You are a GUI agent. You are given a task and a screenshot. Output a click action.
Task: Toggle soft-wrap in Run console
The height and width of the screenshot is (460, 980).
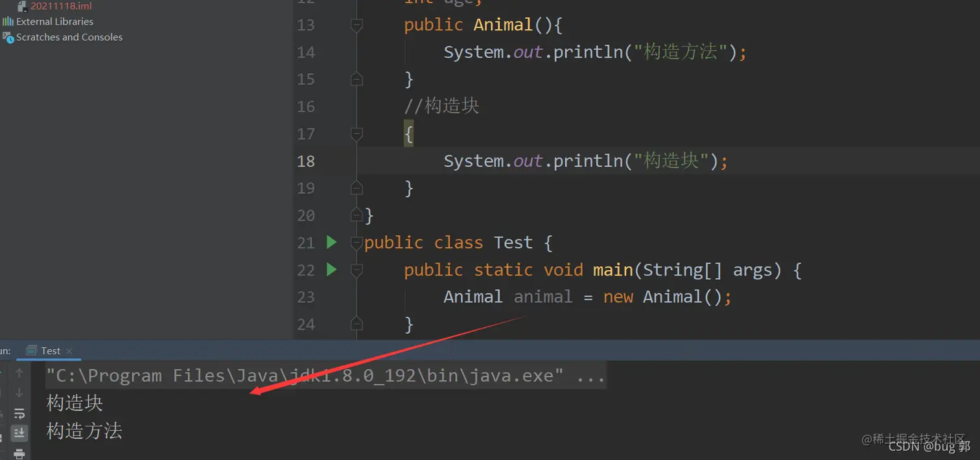(x=19, y=413)
